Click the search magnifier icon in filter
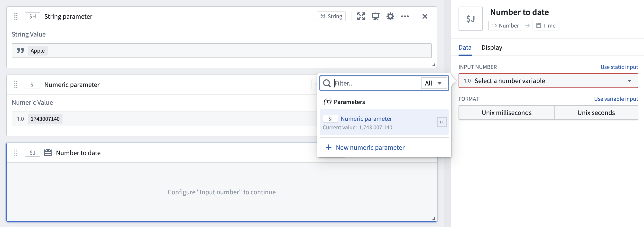This screenshot has width=644, height=227. 327,83
